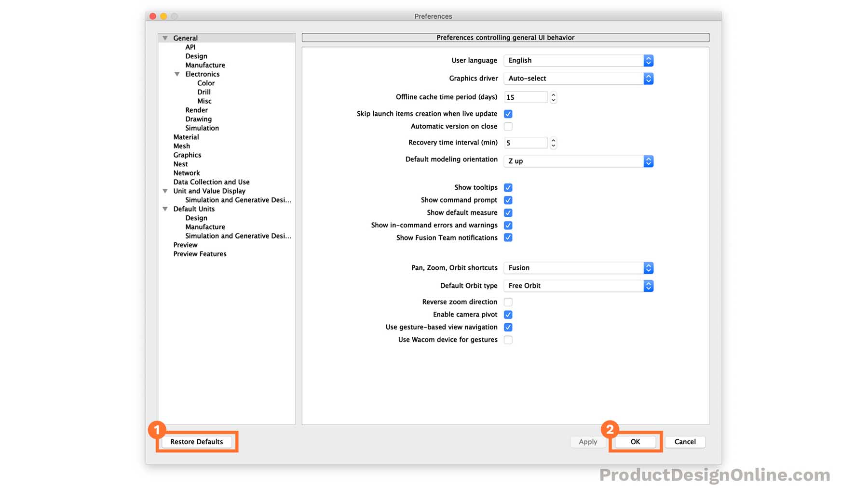The height and width of the screenshot is (488, 868).
Task: Toggle Skip launch items creation when live update
Action: coord(508,114)
